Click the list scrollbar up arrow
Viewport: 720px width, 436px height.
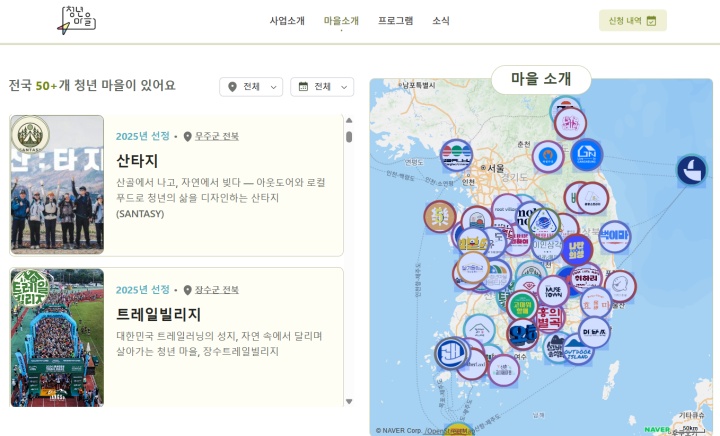click(x=349, y=121)
